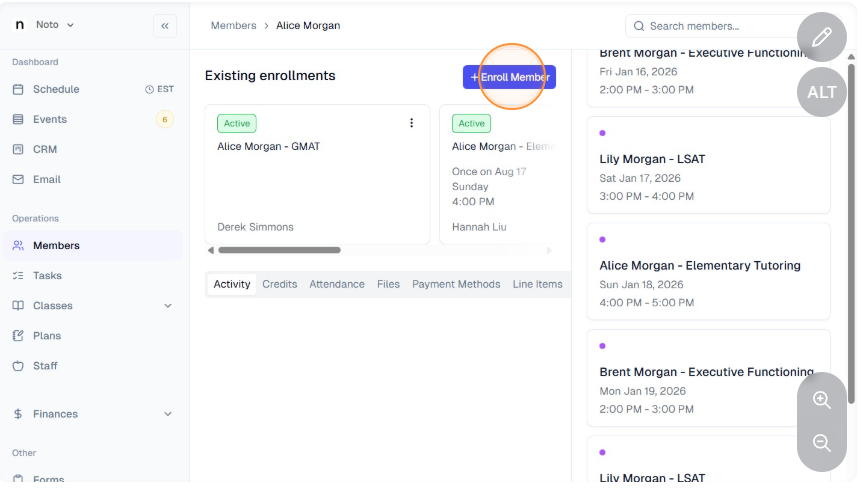Click the Finances dollar icon
The width and height of the screenshot is (862, 491).
point(18,414)
